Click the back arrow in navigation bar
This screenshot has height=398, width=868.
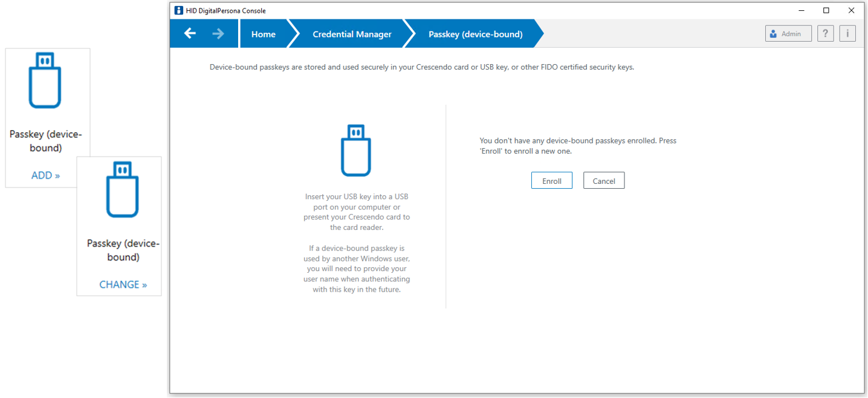tap(190, 33)
